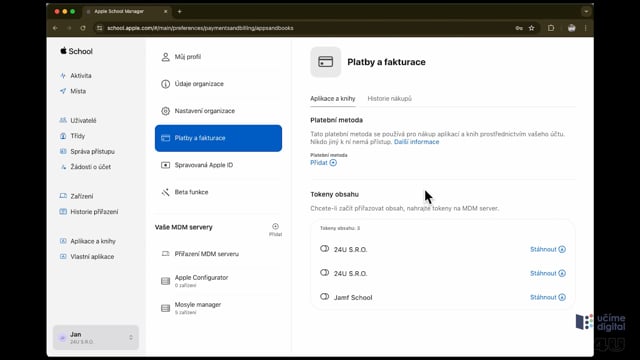Bookmark this page with the star icon
The width and height of the screenshot is (640, 360).
[x=531, y=28]
